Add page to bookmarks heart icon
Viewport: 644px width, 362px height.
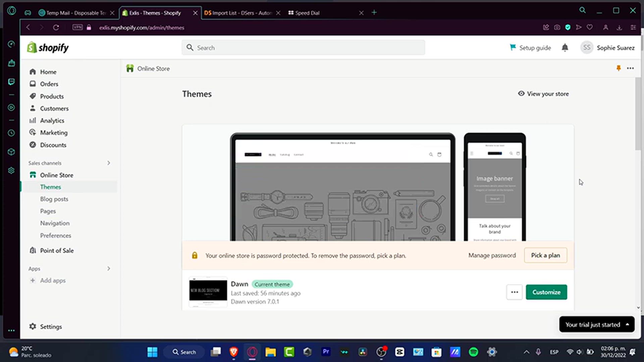[590, 27]
